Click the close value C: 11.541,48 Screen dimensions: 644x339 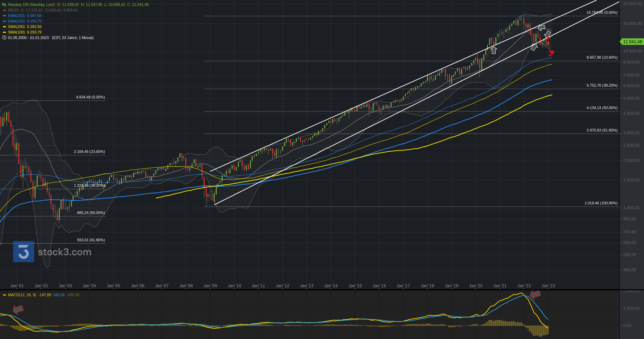[138, 4]
